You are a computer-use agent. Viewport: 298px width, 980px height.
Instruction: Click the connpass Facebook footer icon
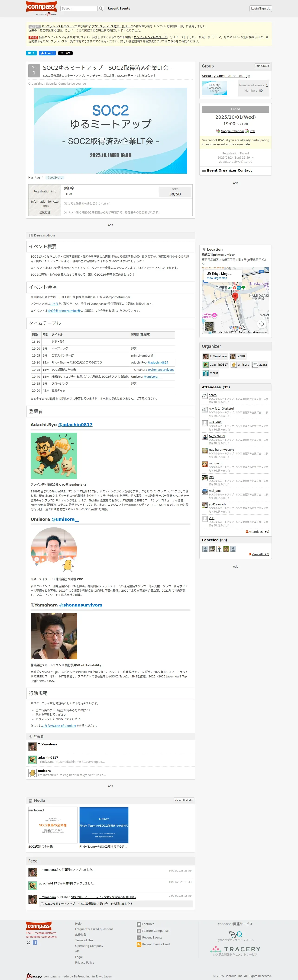pyautogui.click(x=35, y=942)
